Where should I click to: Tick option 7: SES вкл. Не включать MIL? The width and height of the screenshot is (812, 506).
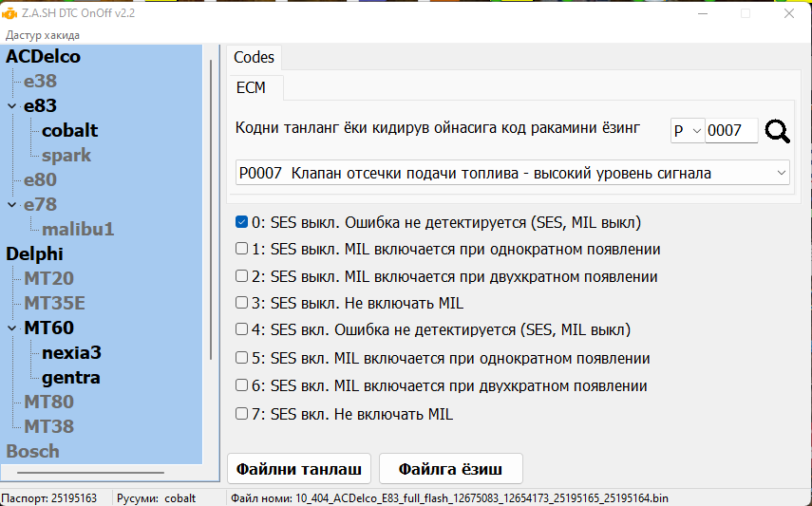click(242, 415)
